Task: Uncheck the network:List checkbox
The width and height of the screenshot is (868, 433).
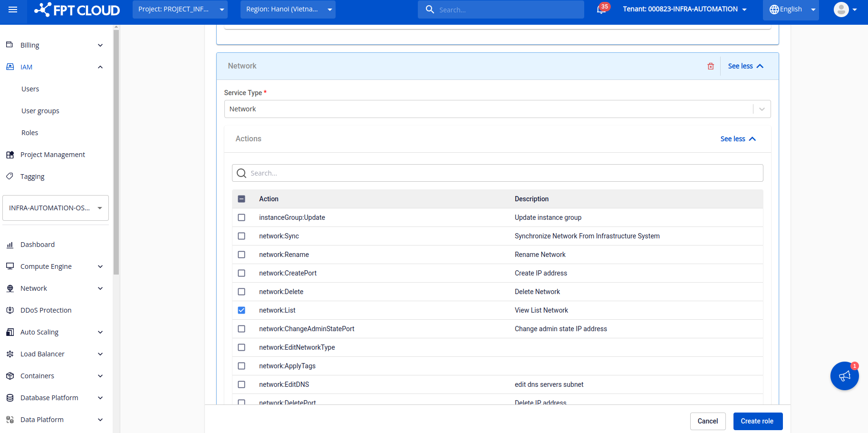Action: tap(241, 310)
